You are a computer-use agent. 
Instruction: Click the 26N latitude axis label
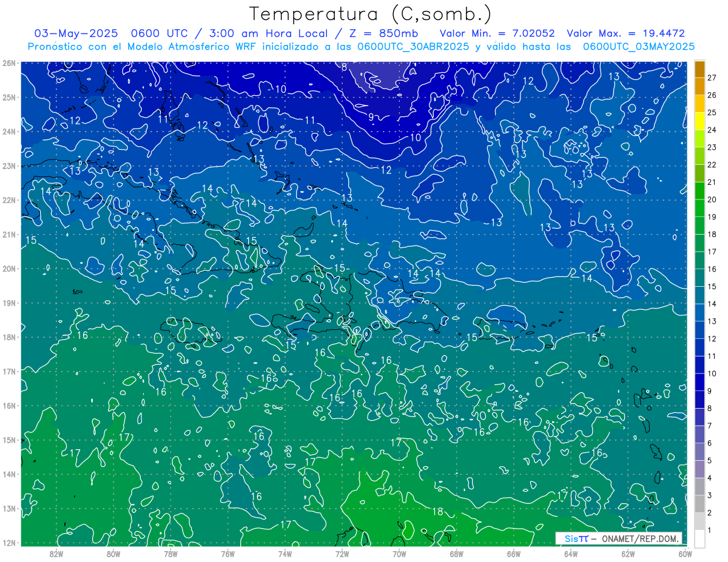click(x=8, y=62)
